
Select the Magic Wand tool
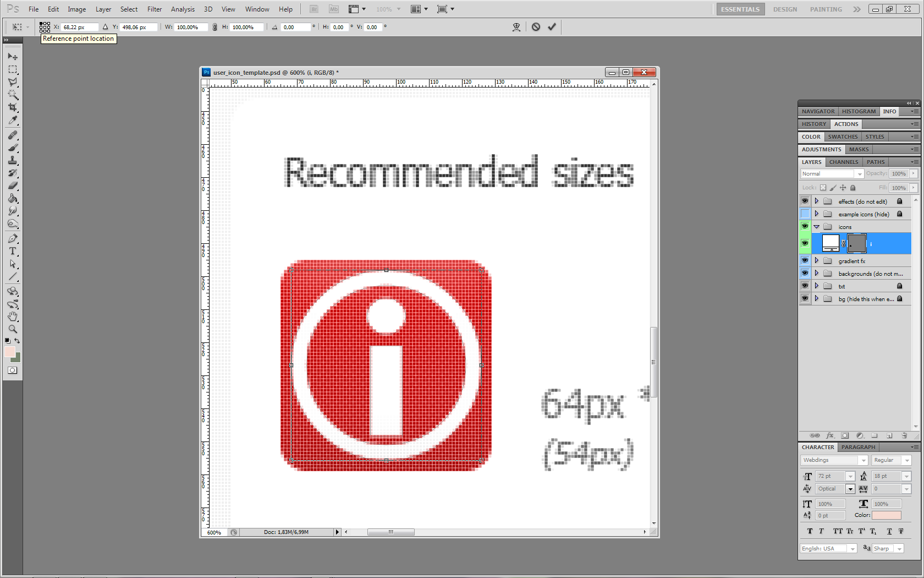coord(13,95)
